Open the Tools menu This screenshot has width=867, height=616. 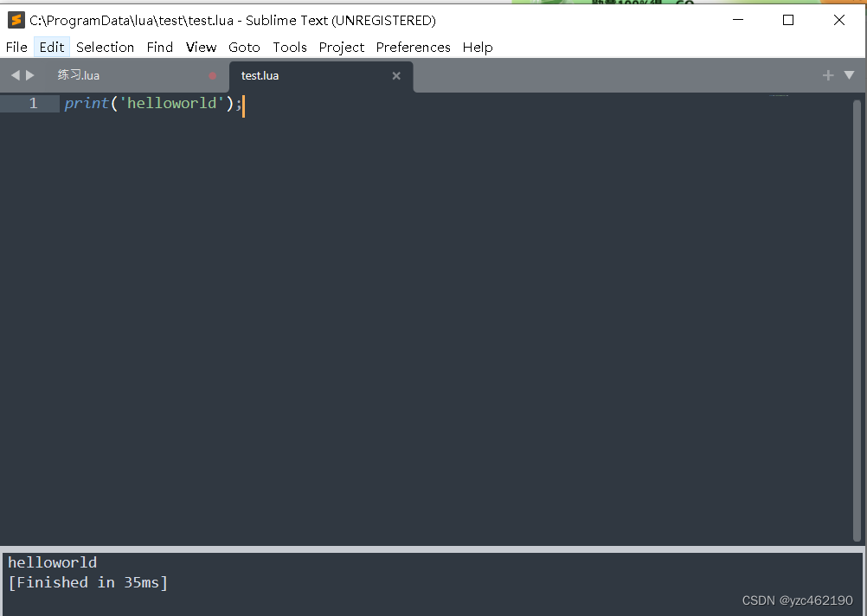pos(290,47)
